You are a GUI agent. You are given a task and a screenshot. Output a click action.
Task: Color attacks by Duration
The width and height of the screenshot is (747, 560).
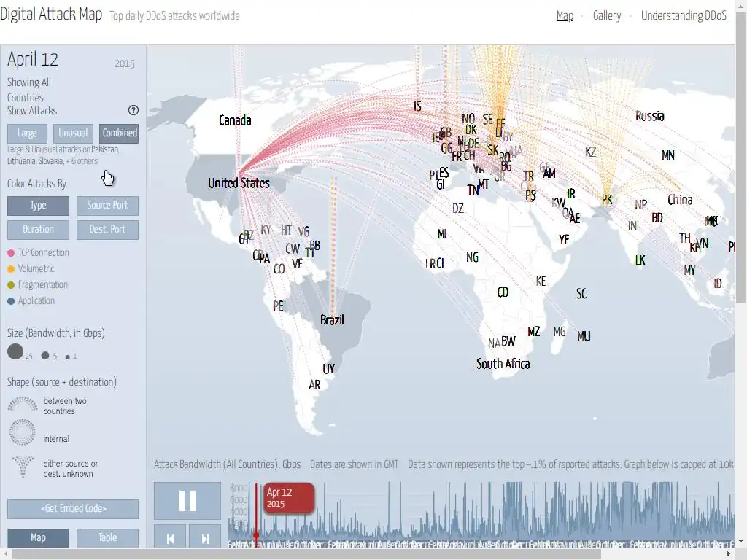38,230
